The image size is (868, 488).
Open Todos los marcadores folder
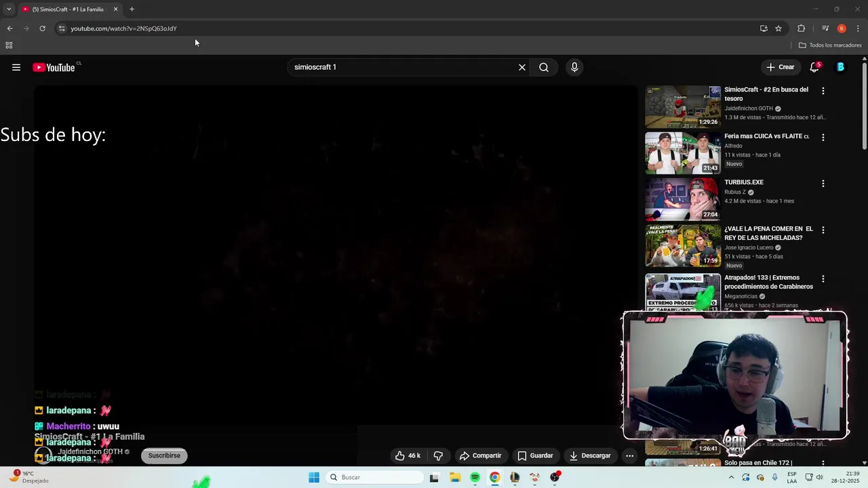(x=830, y=45)
